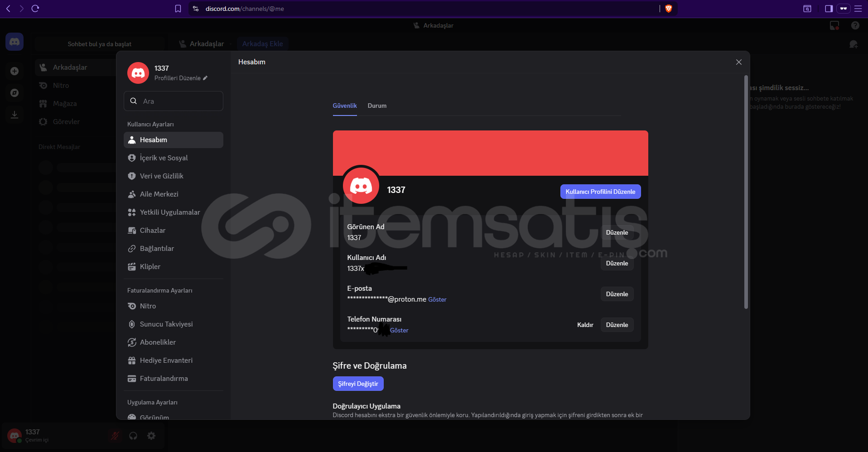Open Mağaza in the DM sidebar
Screen dimensions: 868x452
[75, 104]
